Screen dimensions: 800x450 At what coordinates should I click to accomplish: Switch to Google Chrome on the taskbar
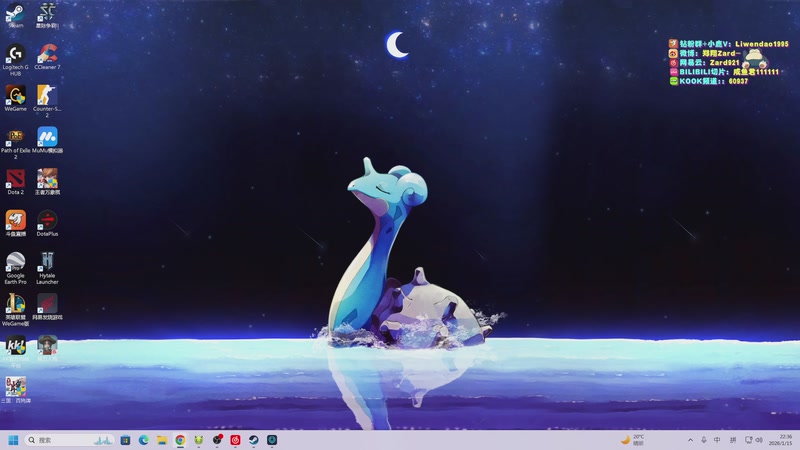click(x=180, y=440)
